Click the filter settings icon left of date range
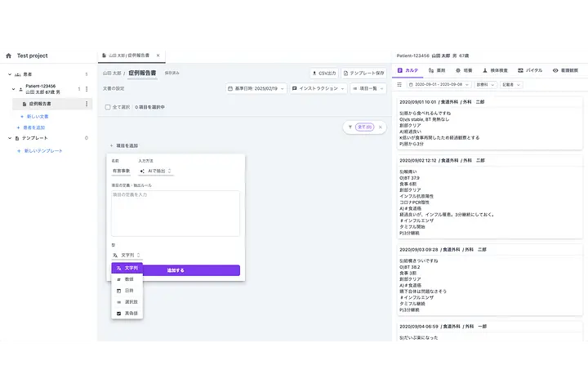Image resolution: width=588 pixels, height=392 pixels. click(399, 84)
